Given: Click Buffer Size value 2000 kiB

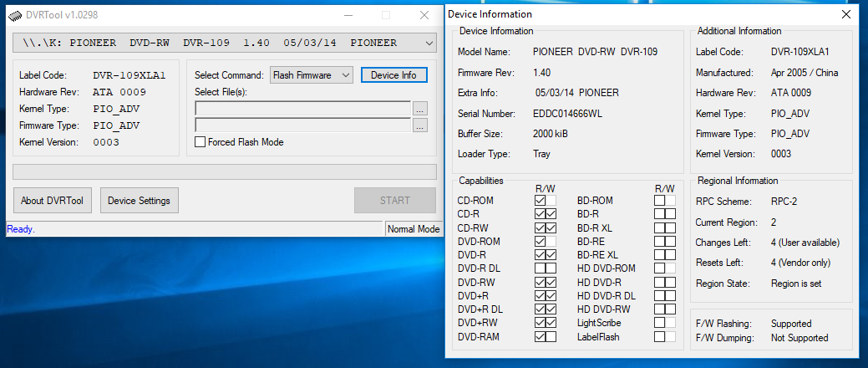Looking at the screenshot, I should pyautogui.click(x=550, y=134).
